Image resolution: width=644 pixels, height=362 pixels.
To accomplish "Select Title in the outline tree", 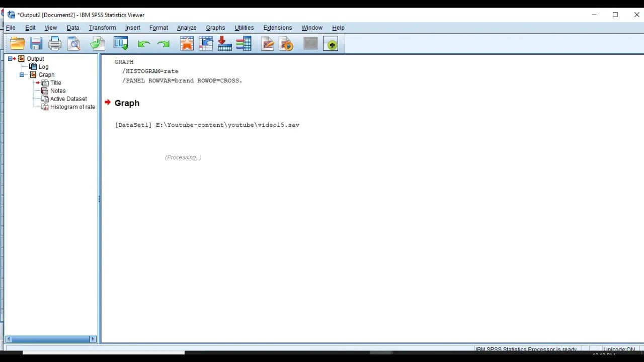I will pos(55,83).
